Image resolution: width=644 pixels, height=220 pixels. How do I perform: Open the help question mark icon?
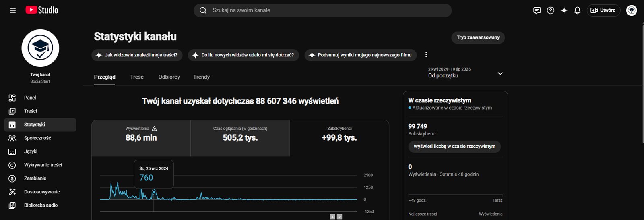551,10
